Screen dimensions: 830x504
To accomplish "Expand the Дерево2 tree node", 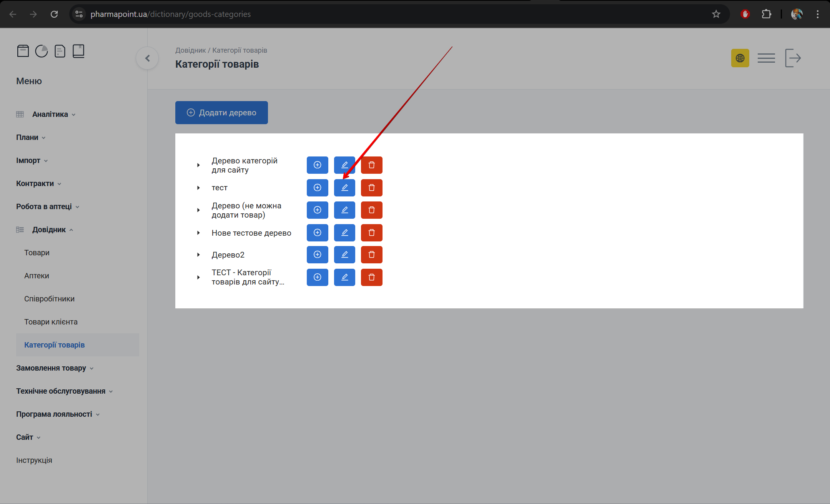I will 198,255.
